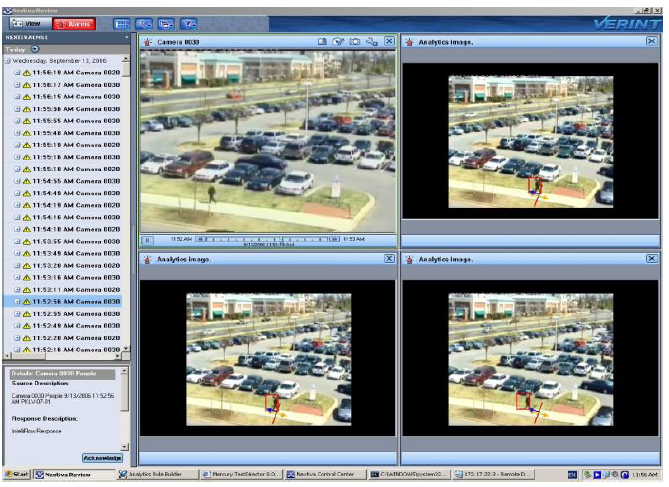Close the bottom-left Analytics image tile
Screen dimensions: 669x487
tap(389, 258)
